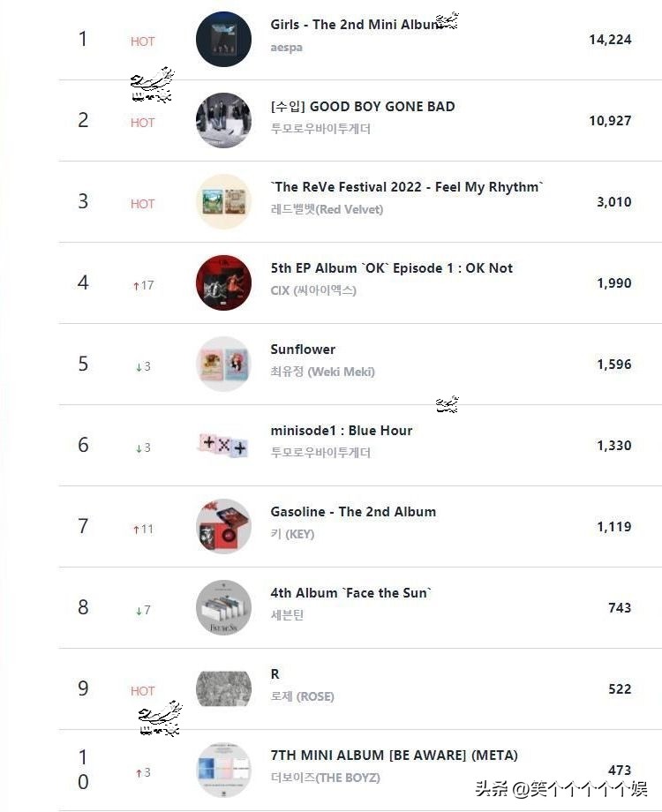The height and width of the screenshot is (812, 662).
Task: Click the Sunflower album cover image
Action: tap(223, 364)
